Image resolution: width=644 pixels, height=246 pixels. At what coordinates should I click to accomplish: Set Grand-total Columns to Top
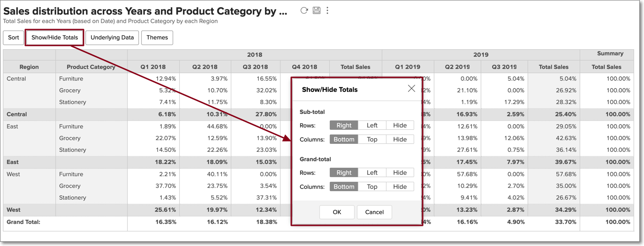click(372, 186)
